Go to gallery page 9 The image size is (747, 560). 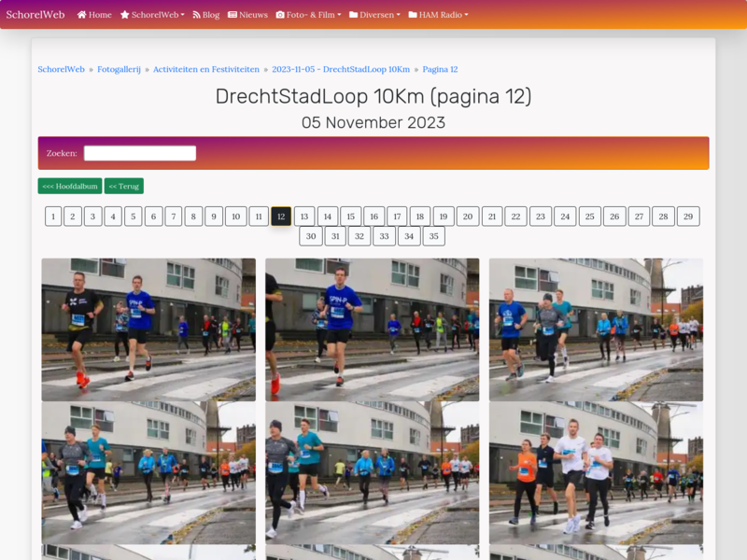click(214, 217)
